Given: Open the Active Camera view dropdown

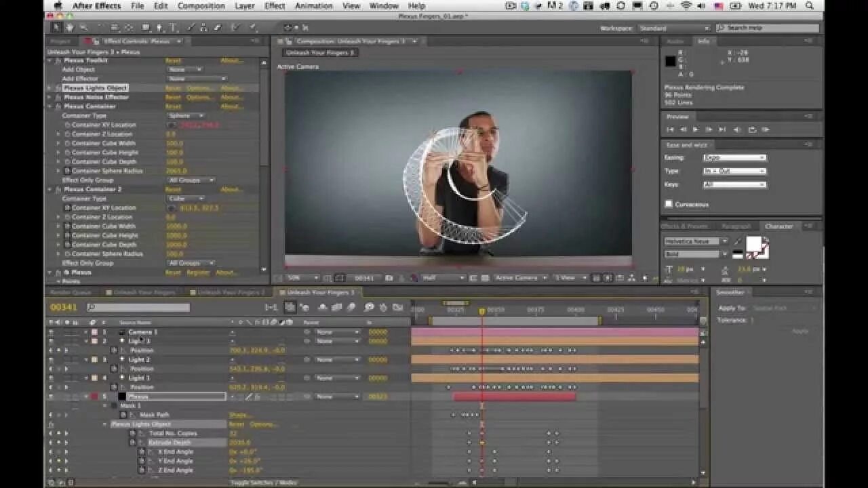Looking at the screenshot, I should [x=520, y=278].
